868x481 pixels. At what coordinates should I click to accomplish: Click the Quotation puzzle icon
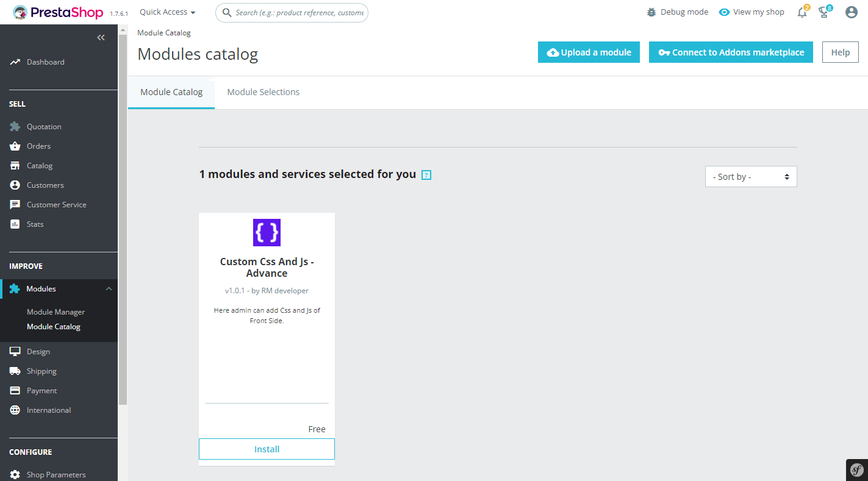point(15,127)
